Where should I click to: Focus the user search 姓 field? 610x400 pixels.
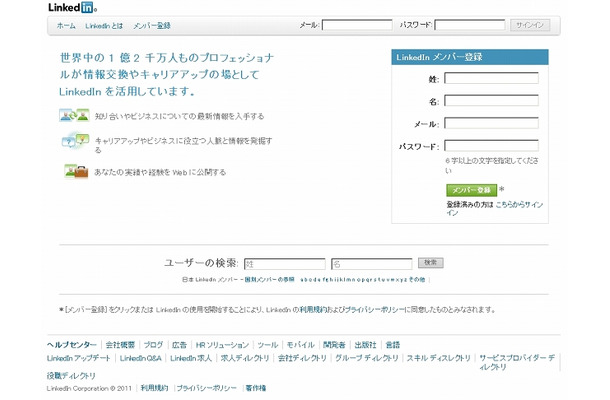coord(285,264)
